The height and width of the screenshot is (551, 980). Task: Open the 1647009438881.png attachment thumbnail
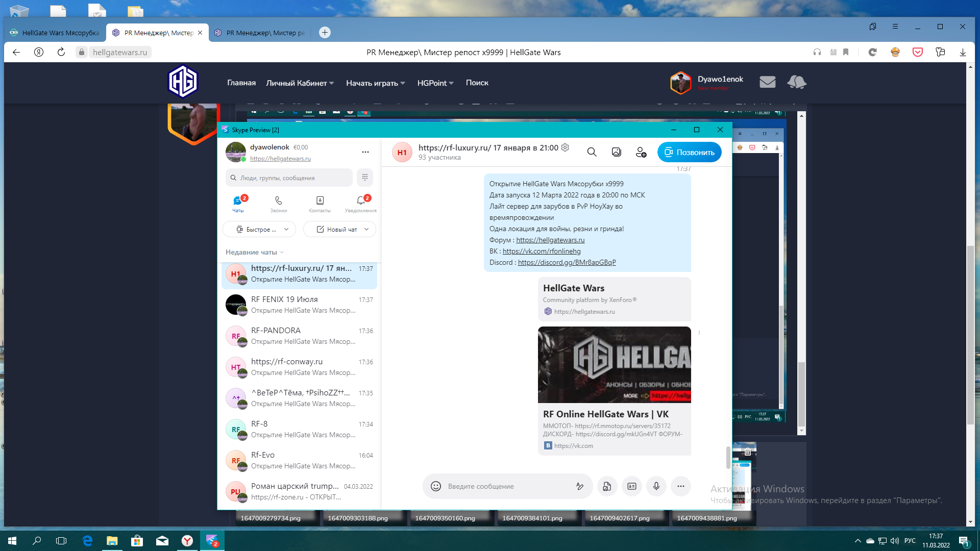714,518
